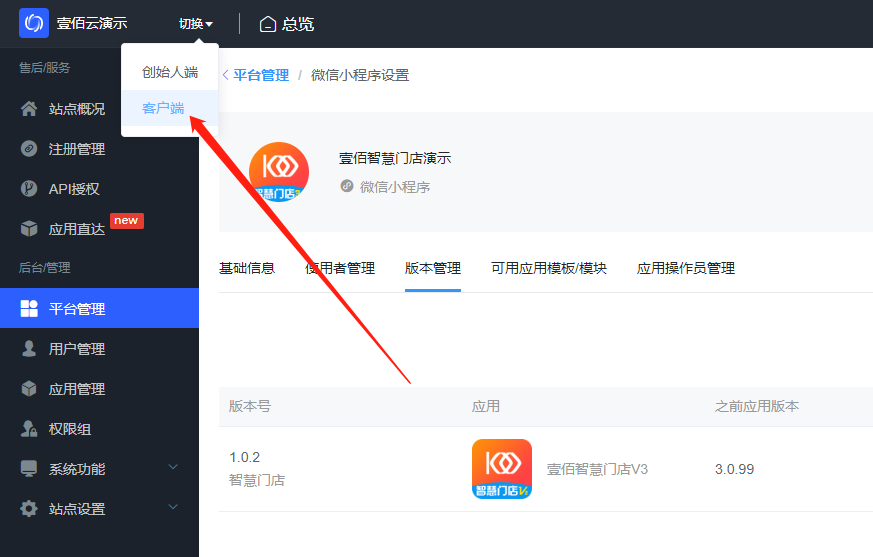Click the 应用直达 cube icon
The width and height of the screenshot is (873, 557).
tap(29, 229)
